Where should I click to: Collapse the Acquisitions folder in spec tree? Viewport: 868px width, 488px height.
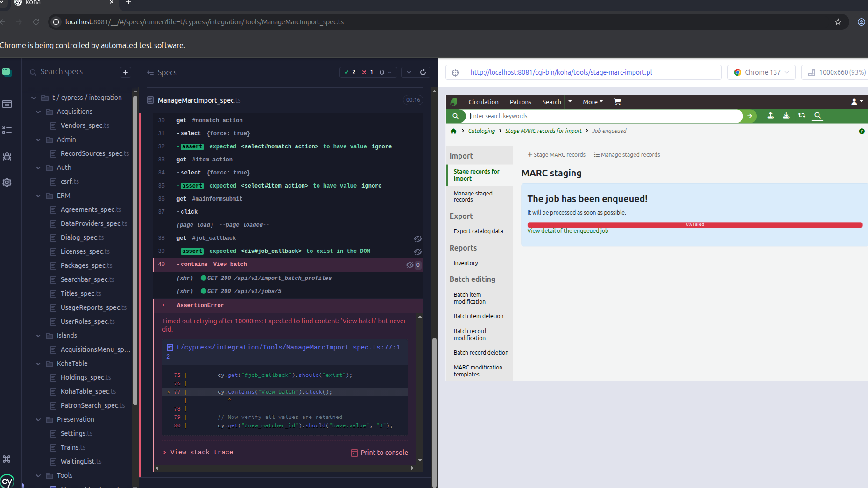pos(39,112)
